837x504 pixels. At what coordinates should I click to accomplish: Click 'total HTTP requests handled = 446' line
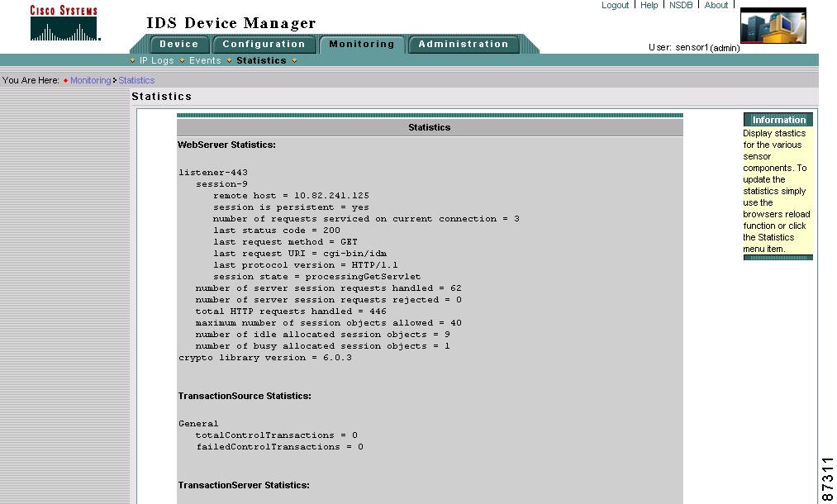291,311
